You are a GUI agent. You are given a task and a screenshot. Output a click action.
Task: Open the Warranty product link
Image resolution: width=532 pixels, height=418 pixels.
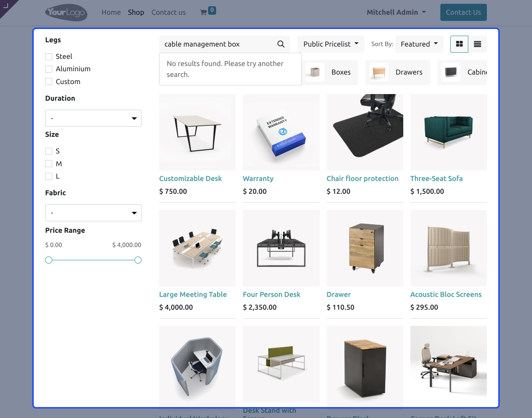258,179
